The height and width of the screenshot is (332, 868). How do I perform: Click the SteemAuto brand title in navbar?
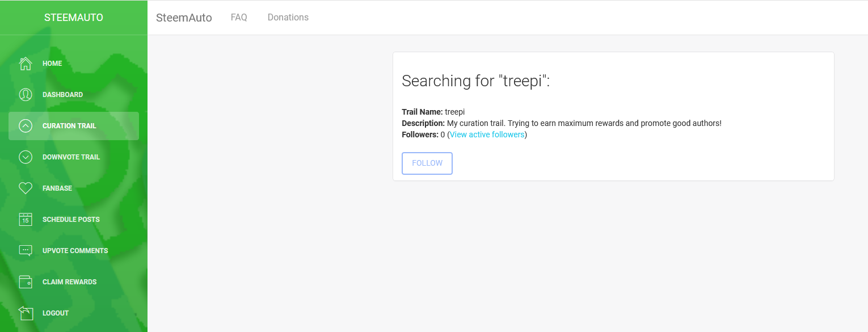(x=184, y=18)
